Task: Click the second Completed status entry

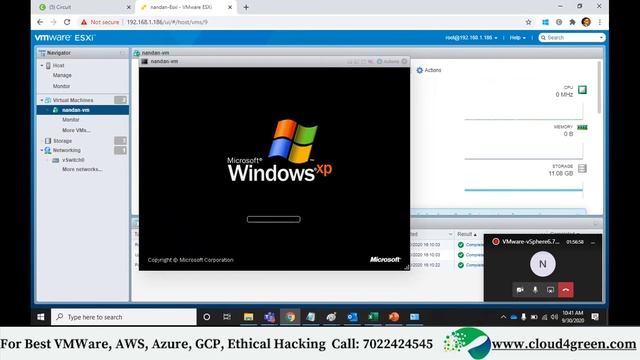Action: [470, 255]
